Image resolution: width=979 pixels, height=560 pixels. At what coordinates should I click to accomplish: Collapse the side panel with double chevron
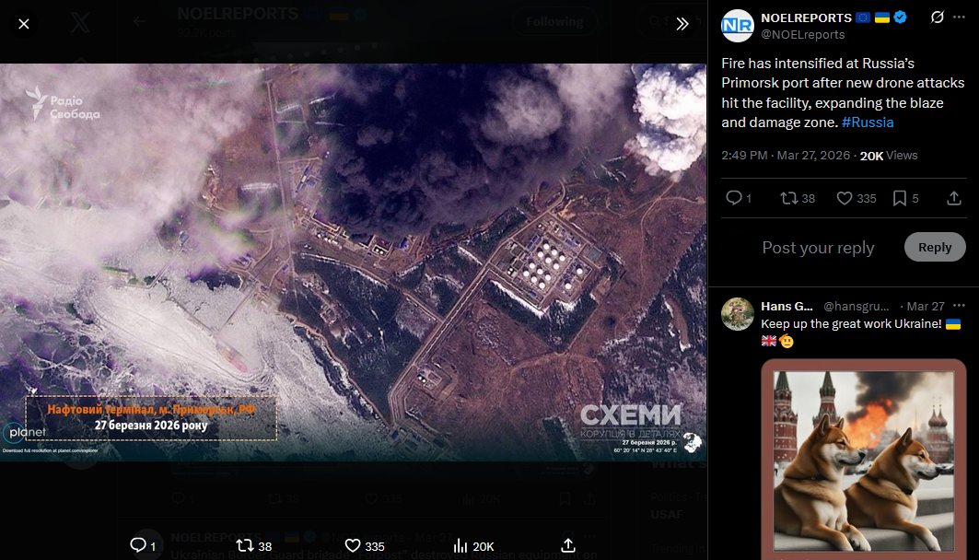point(682,24)
